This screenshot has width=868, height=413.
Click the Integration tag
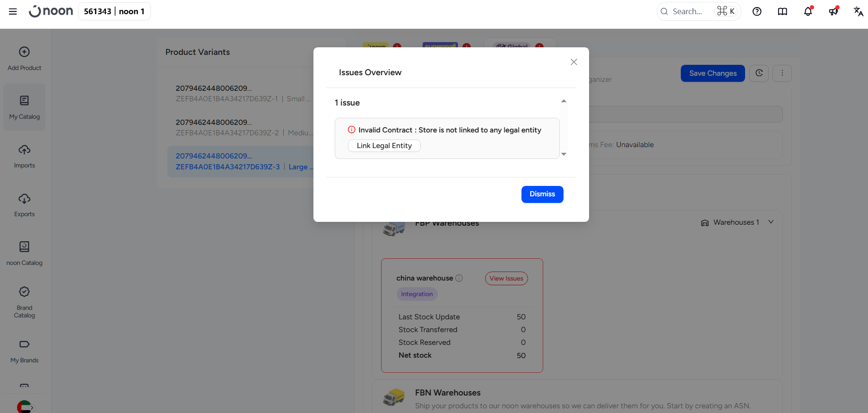click(x=417, y=294)
